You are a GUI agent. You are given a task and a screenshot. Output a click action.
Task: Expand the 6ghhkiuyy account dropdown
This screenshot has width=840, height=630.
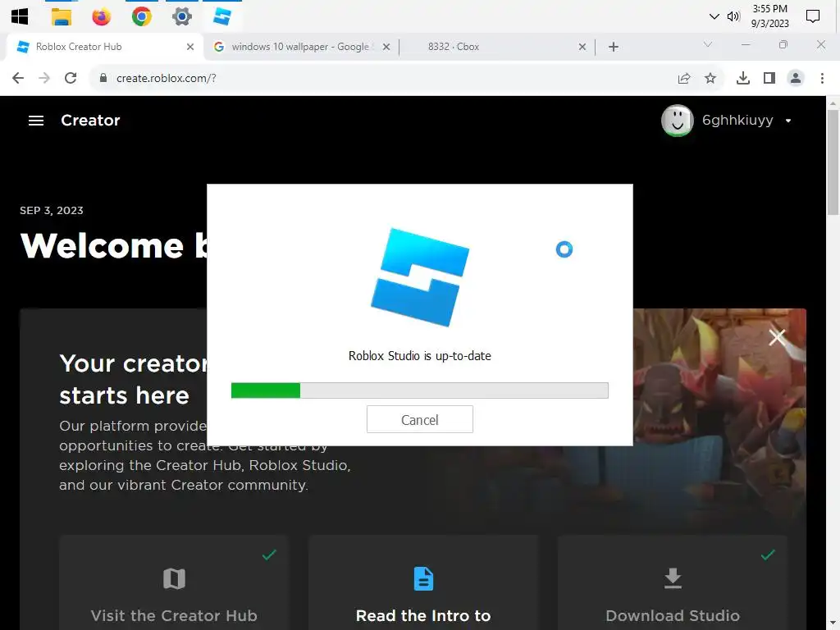point(788,121)
